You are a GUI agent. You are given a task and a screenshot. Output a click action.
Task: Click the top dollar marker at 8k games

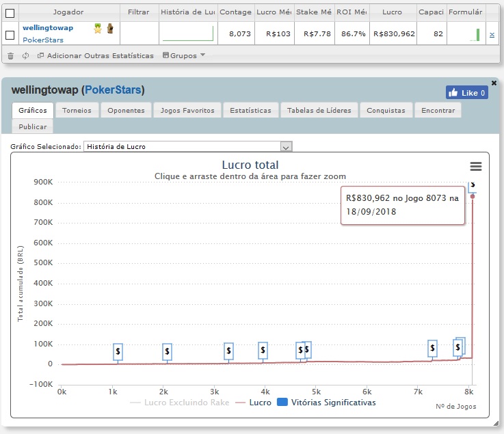click(473, 186)
